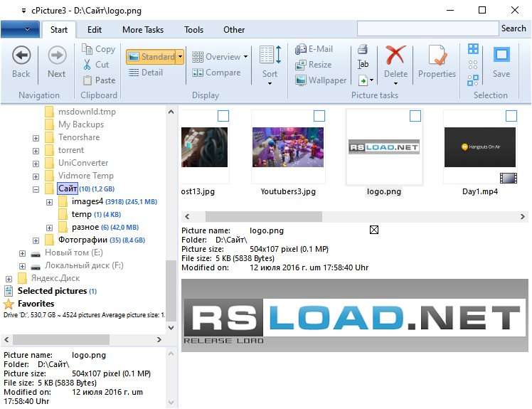This screenshot has height=409, width=532.
Task: Collapse the Сайт folder tree node
Action: click(x=36, y=189)
